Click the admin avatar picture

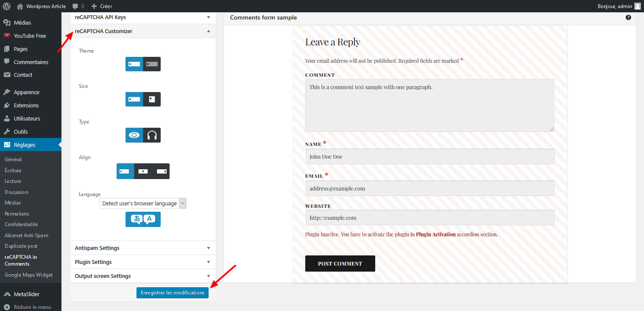tap(637, 6)
